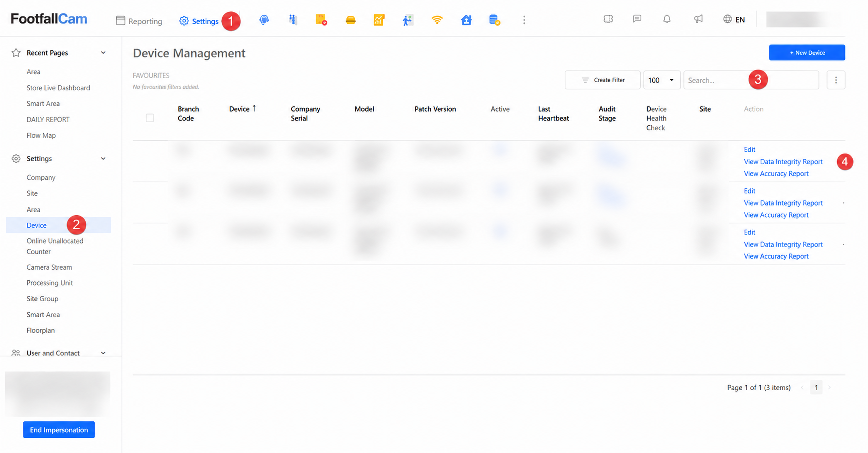Image resolution: width=868 pixels, height=453 pixels.
Task: Click the gear icon beside sidebar Settings
Action: point(16,158)
